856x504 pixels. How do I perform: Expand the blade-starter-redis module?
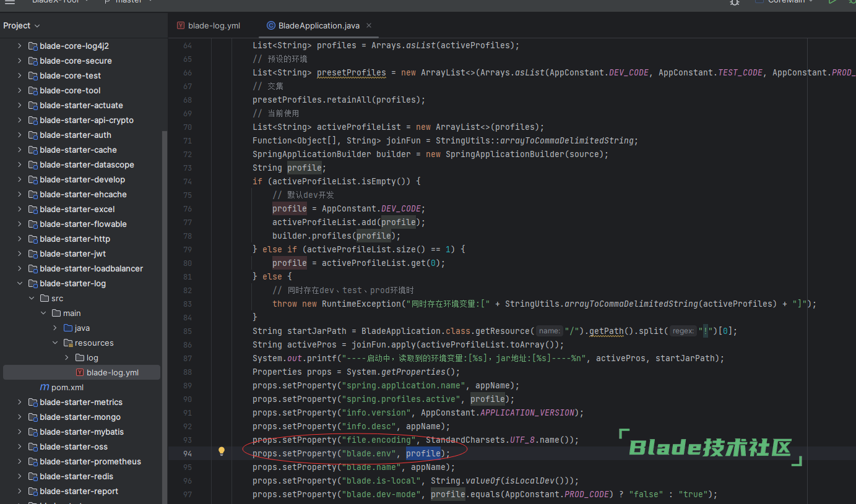click(19, 476)
